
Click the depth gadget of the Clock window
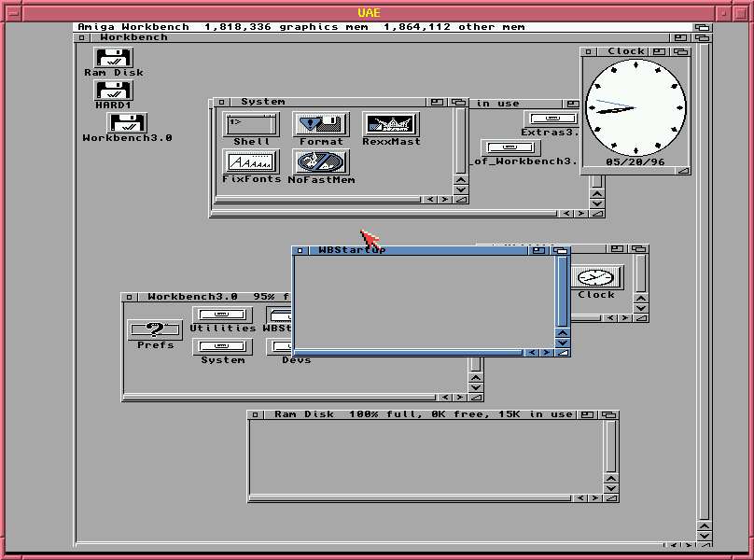(x=680, y=51)
